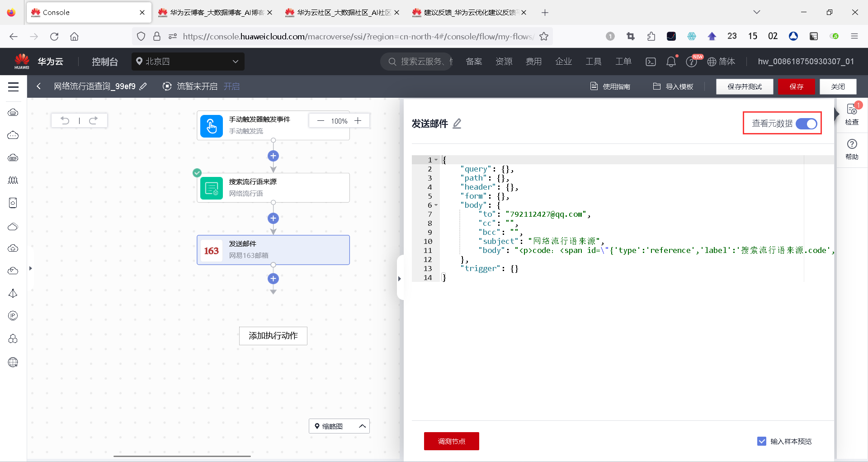Bookmark this page with the star
The image size is (868, 462).
pos(544,36)
